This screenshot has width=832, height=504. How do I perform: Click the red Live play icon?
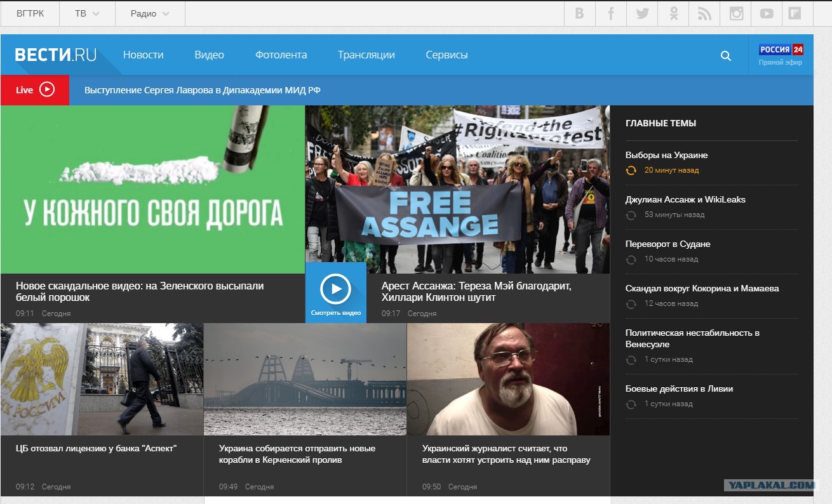47,90
